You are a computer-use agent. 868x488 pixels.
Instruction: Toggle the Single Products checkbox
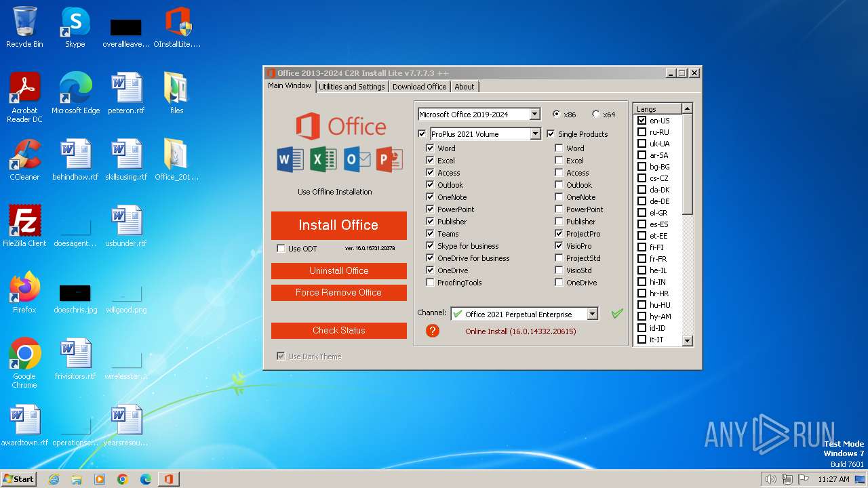click(551, 134)
